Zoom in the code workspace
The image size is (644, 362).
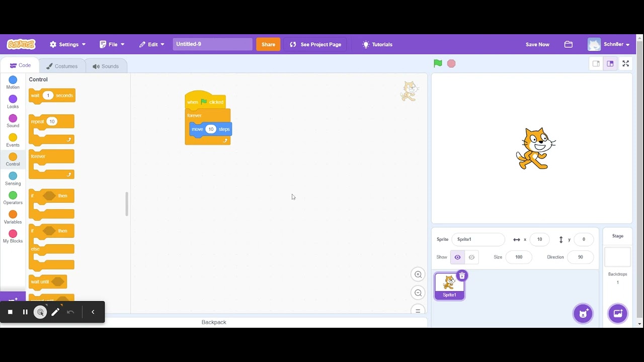tap(418, 275)
